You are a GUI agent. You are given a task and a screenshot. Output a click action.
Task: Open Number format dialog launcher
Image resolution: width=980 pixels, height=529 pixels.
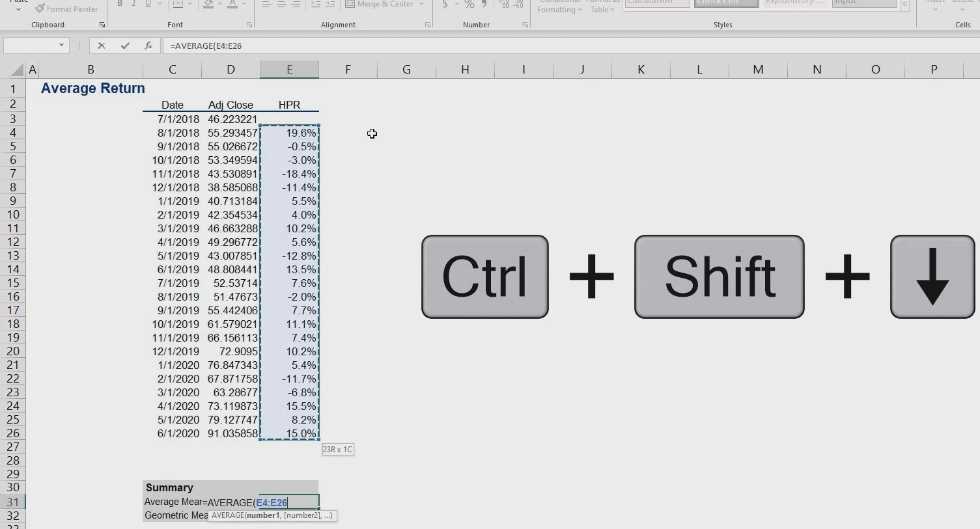(525, 25)
